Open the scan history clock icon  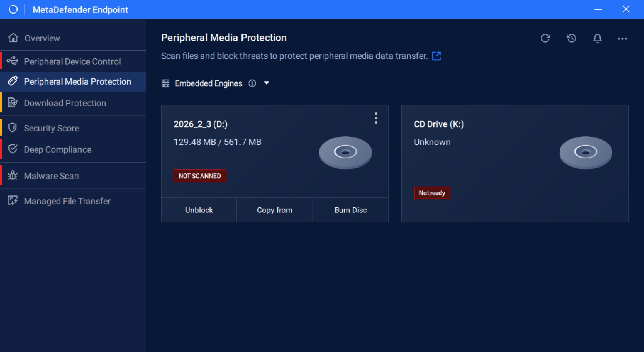[x=571, y=38]
